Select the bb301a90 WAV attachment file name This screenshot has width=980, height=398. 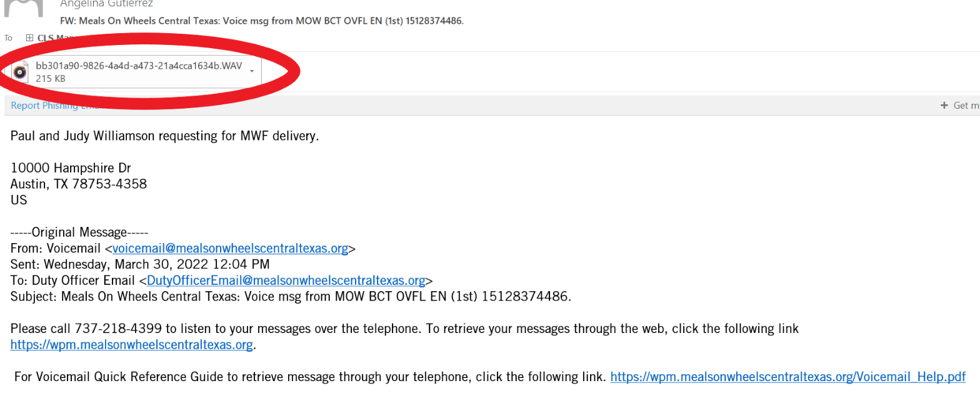point(139,66)
